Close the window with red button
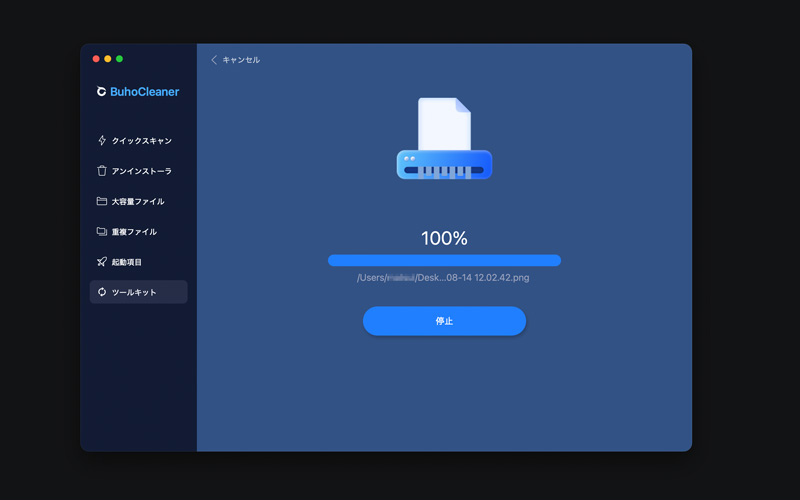Viewport: 800px width, 500px height. pos(96,59)
